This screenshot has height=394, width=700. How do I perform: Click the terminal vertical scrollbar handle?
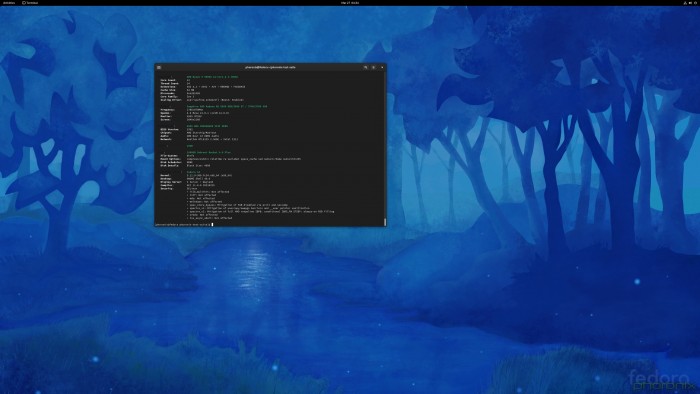click(385, 221)
